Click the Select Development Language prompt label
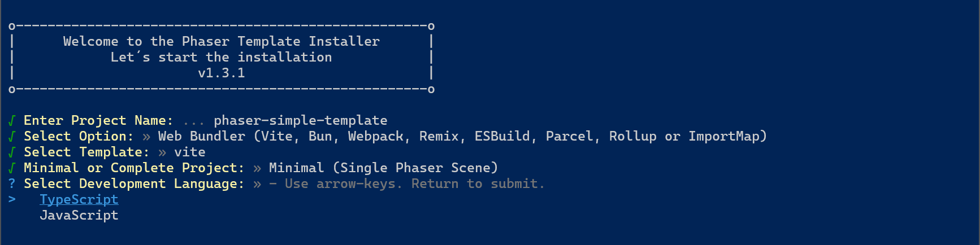980x245 pixels. (134, 183)
